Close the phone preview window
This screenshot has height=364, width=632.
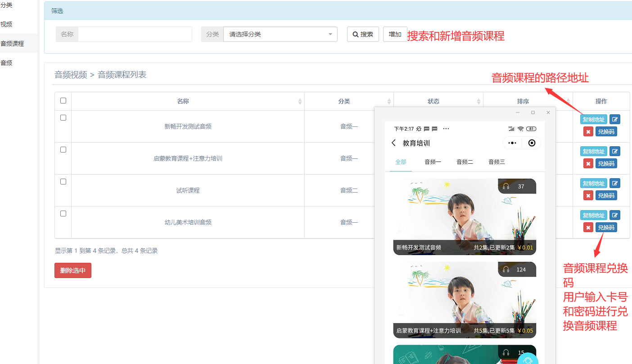(548, 112)
